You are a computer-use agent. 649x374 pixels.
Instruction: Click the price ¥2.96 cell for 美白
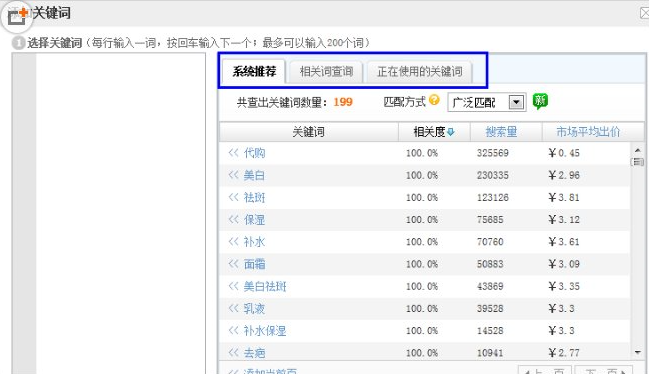pyautogui.click(x=564, y=175)
